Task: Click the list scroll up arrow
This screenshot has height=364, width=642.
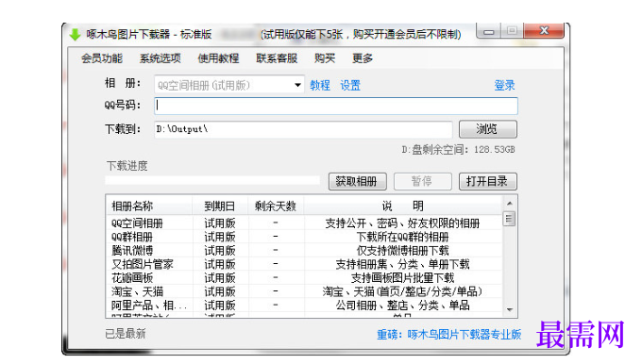Action: coord(509,204)
